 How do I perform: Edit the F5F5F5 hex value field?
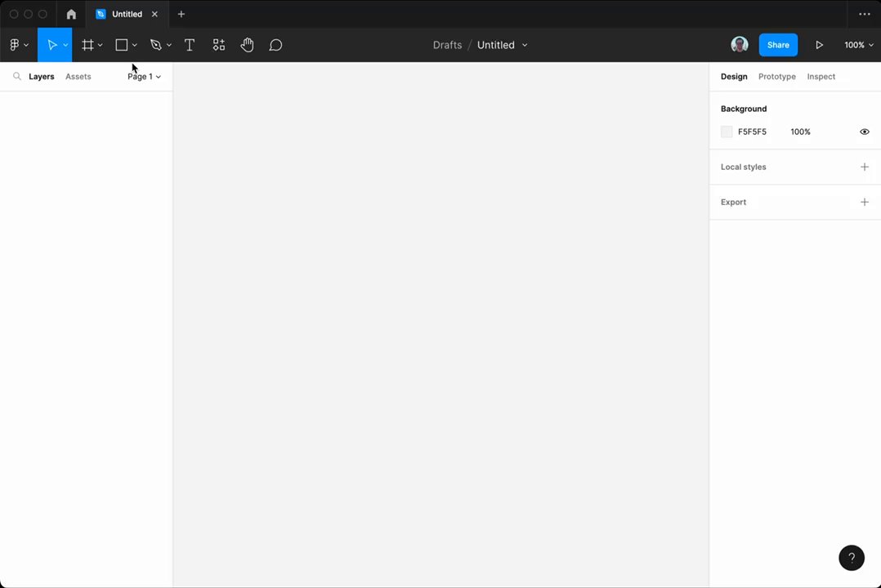tap(753, 131)
